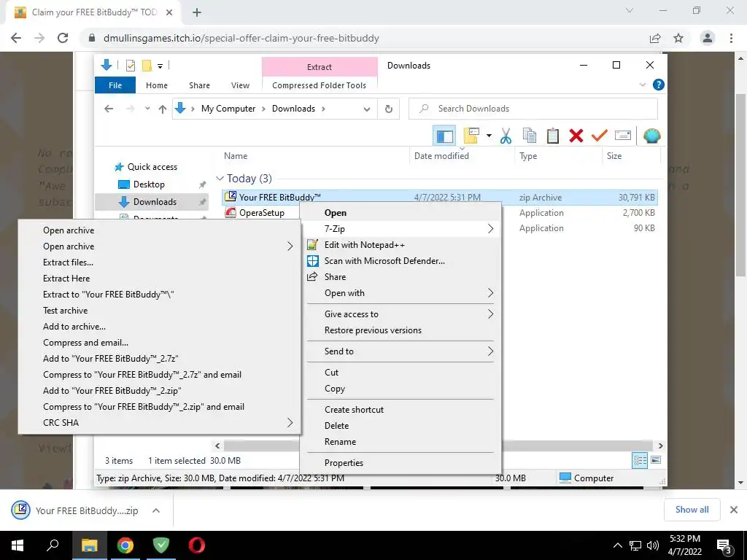Image resolution: width=747 pixels, height=560 pixels.
Task: Open the dropdown arrow beside yellow folder options icon
Action: point(489,136)
